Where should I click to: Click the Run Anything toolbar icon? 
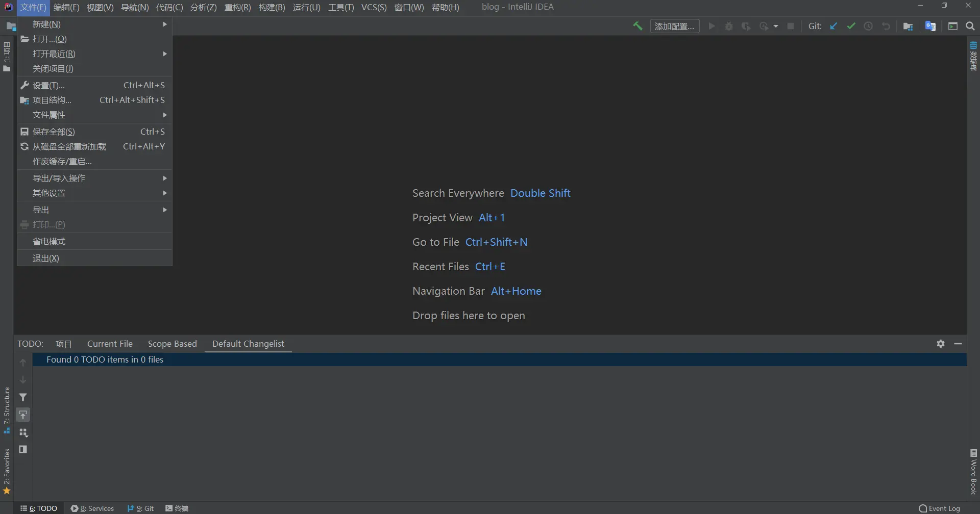pos(953,26)
